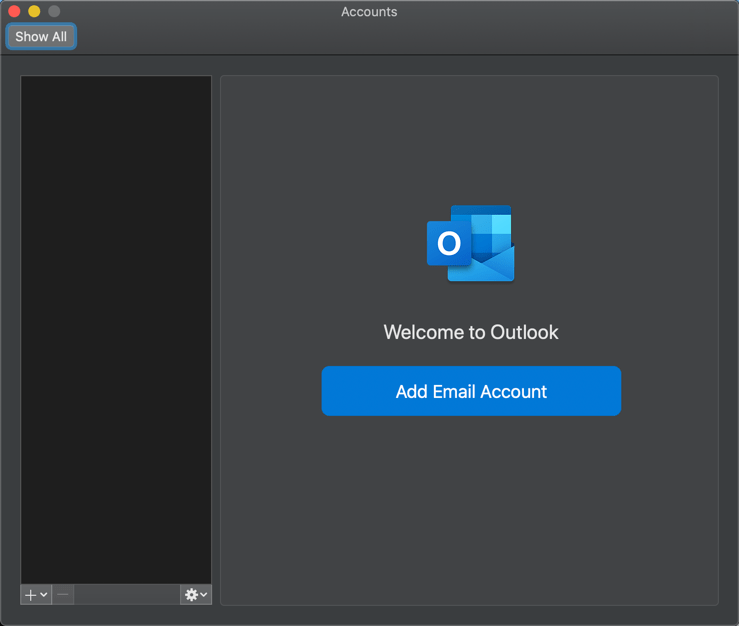Click empty area below Add Email Account
739x626 pixels.
pos(470,510)
